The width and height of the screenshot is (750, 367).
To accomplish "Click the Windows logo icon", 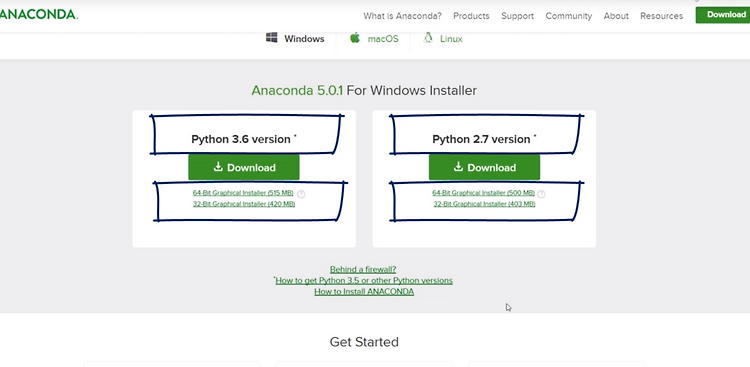I will [x=272, y=38].
